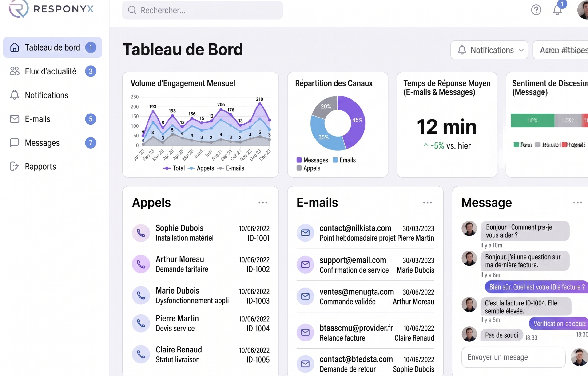Click phone icon for Marie Dubois call
The width and height of the screenshot is (588, 376).
[141, 295]
